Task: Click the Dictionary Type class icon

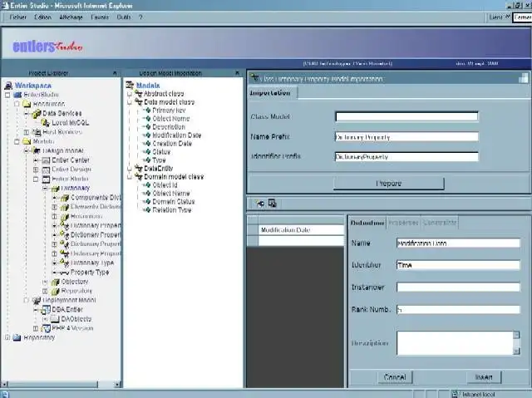Action: tap(65, 263)
